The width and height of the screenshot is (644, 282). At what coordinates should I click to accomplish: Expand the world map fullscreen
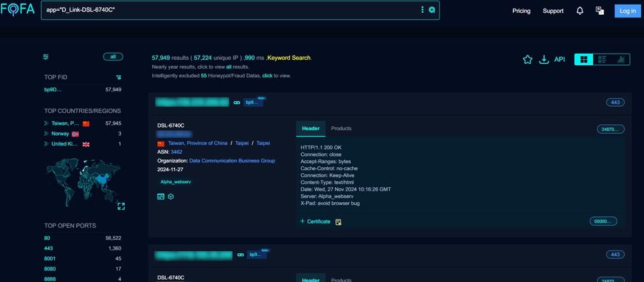(121, 206)
